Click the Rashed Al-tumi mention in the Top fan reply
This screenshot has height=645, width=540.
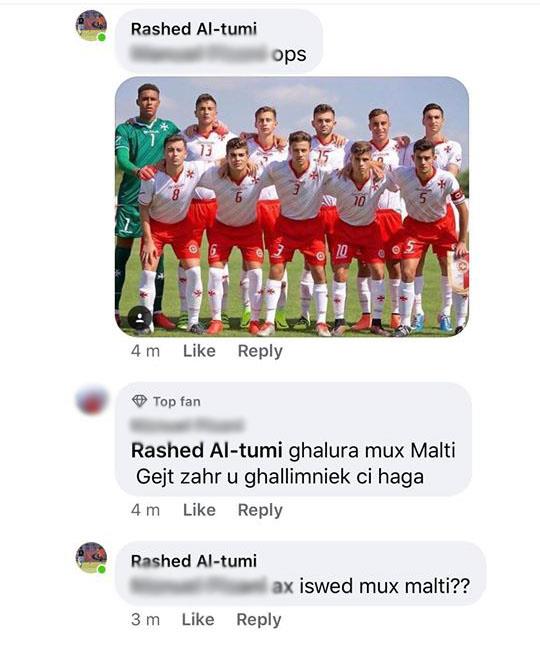[x=206, y=450]
